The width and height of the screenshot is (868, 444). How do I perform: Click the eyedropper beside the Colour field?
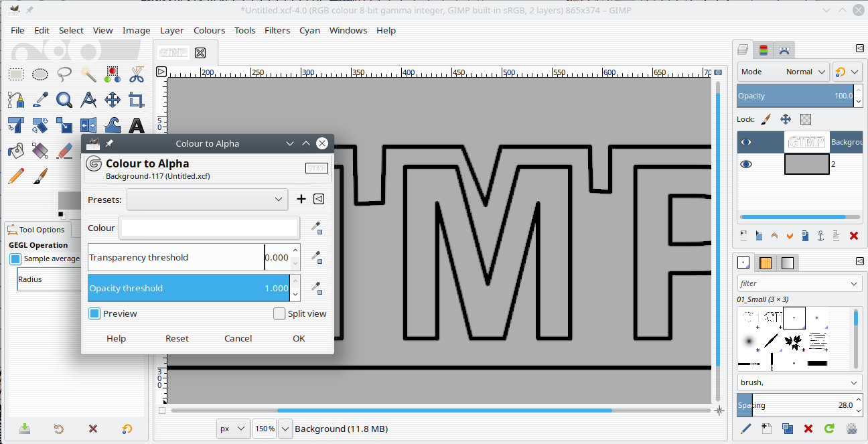317,228
